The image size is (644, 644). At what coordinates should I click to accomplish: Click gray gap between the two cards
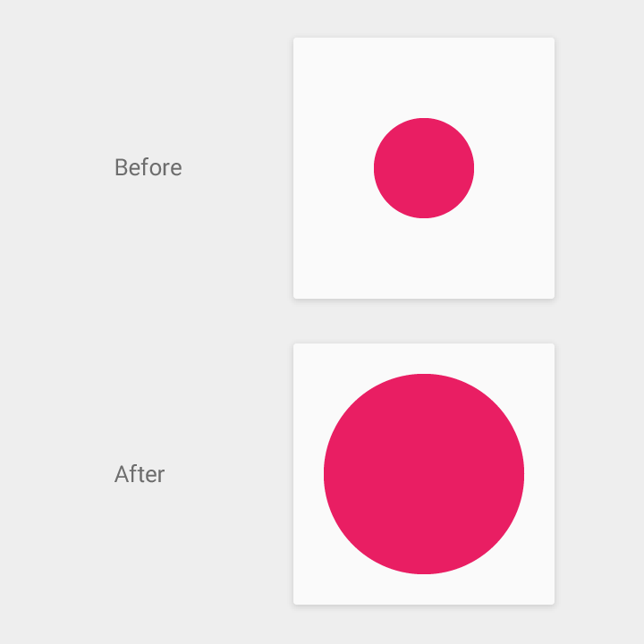click(424, 321)
